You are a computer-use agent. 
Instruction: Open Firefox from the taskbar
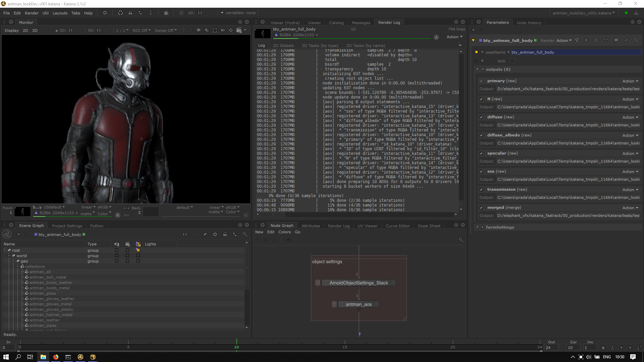[x=56, y=357]
